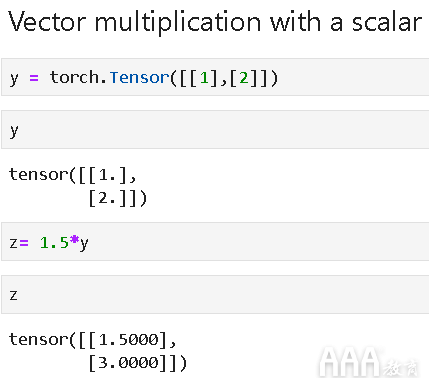This screenshot has width=429, height=383.
Task: Click the AAA watermark logo
Action: coord(349,362)
